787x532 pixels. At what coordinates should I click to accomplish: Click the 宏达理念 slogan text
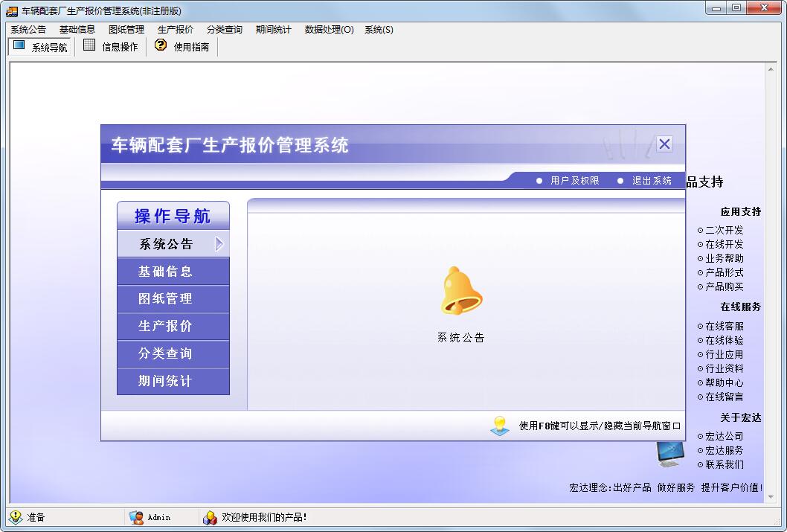666,487
